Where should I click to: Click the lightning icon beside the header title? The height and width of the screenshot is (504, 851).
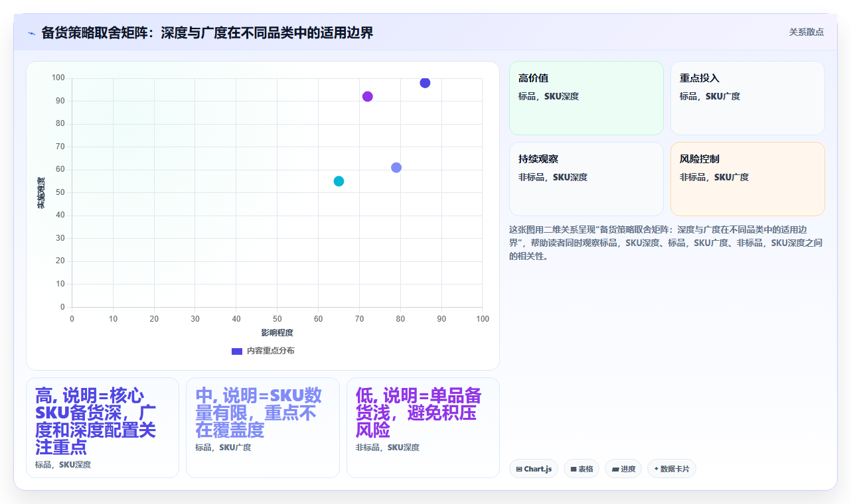[31, 32]
